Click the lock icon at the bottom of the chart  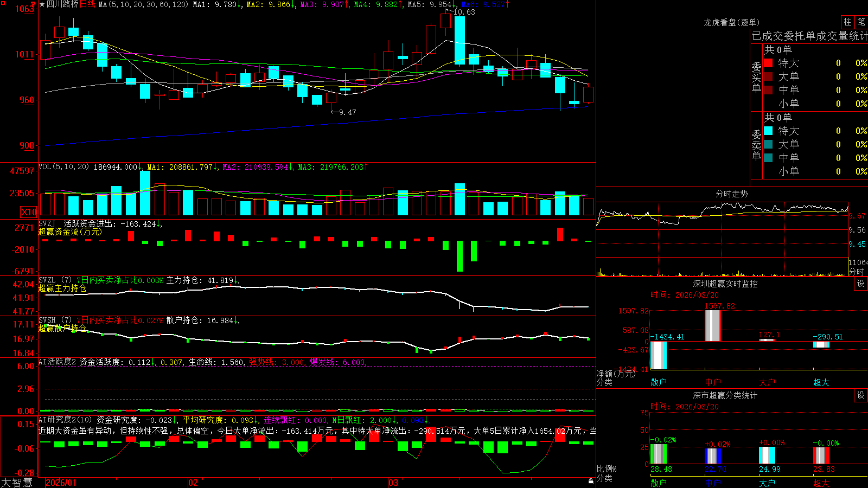[591, 481]
